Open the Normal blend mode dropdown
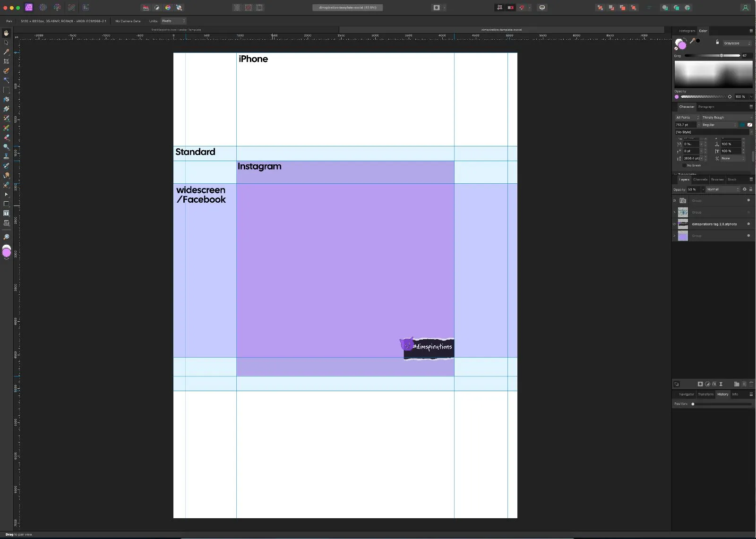The width and height of the screenshot is (756, 539). [x=722, y=189]
